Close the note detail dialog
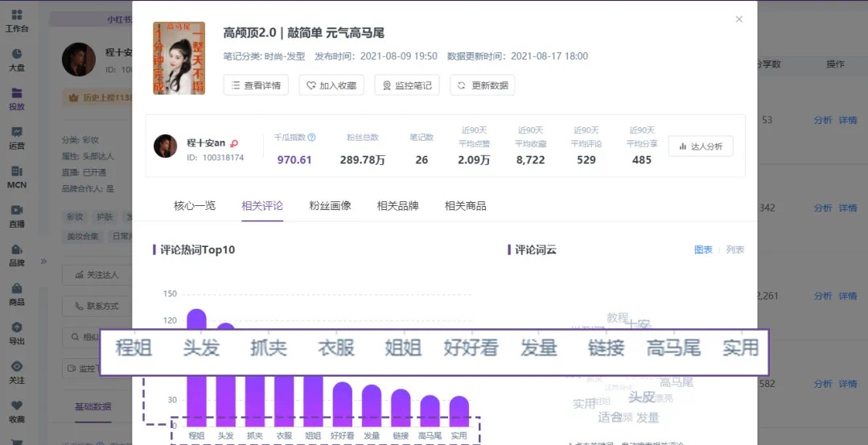This screenshot has height=445, width=868. coord(739,19)
